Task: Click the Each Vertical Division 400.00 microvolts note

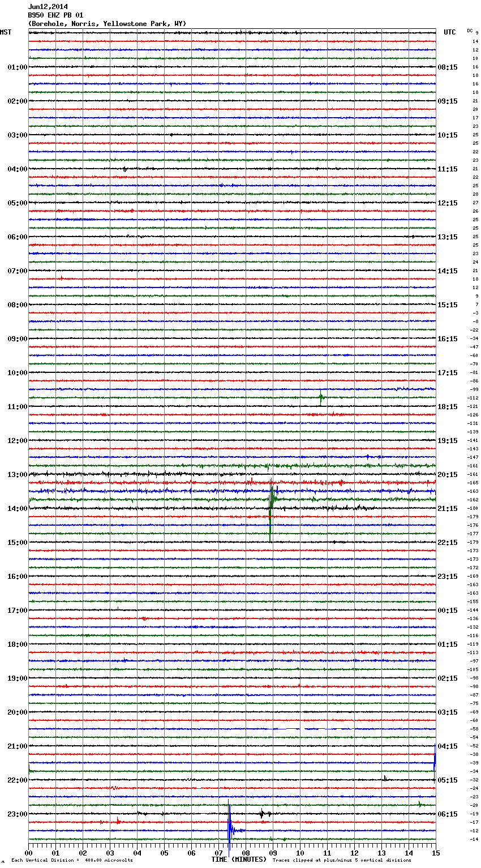Action: click(x=72, y=861)
